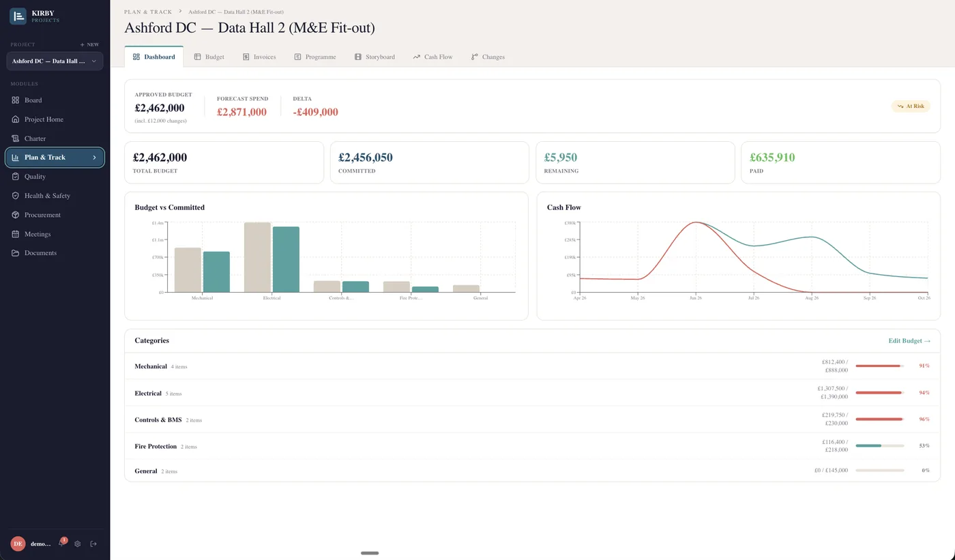Open the Charter module
Screen dimensions: 955x560
point(55,138)
